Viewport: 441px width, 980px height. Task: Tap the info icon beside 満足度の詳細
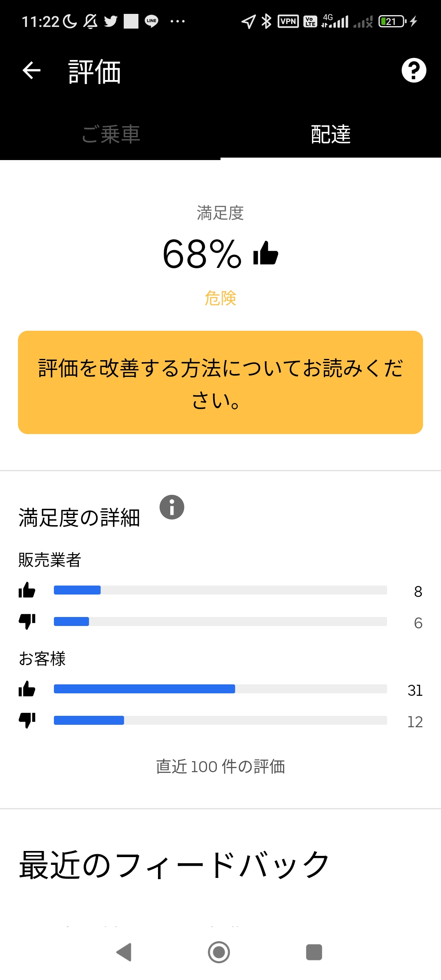171,507
